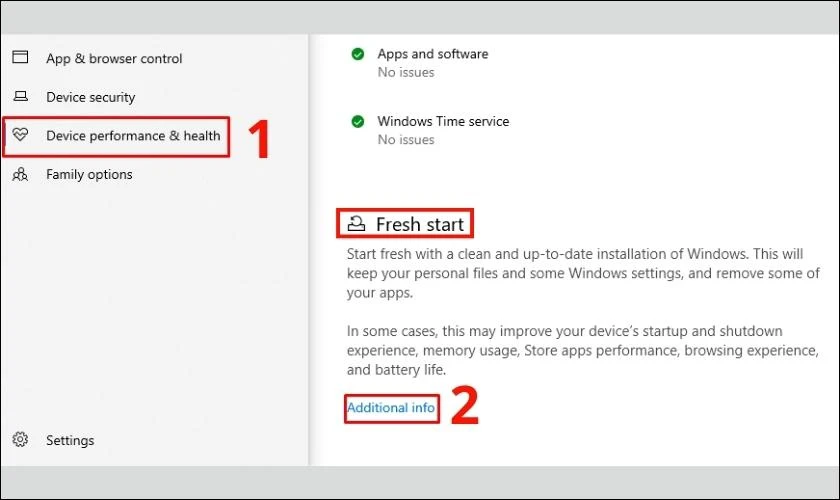Go to Device security page

(x=91, y=97)
